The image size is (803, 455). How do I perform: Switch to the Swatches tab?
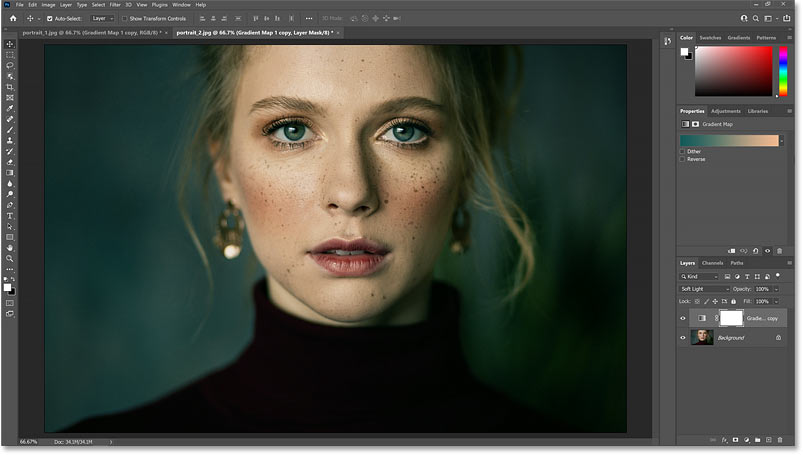710,38
